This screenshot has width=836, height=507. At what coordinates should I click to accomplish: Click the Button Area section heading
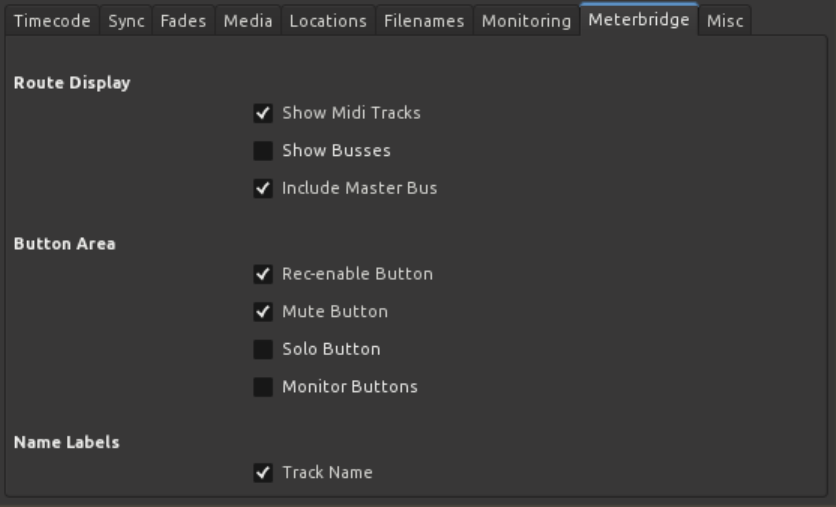pos(64,244)
